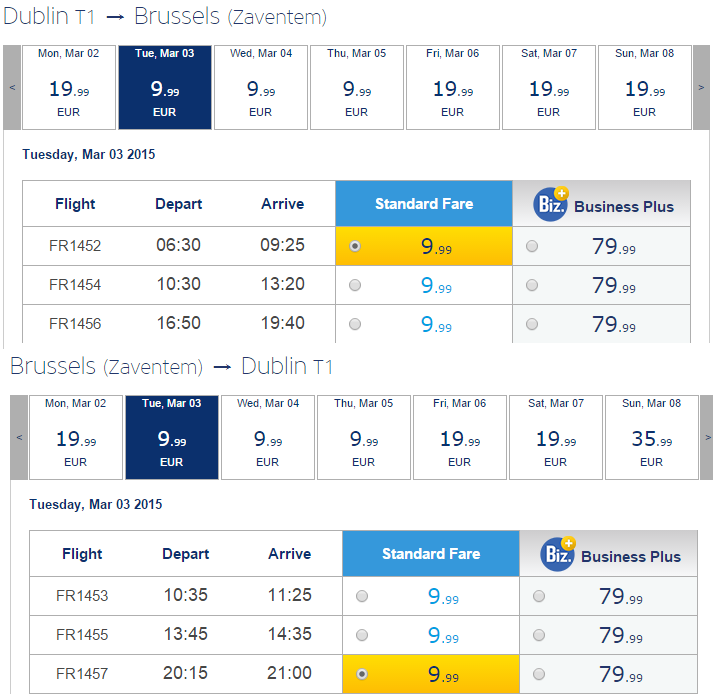Pick return date Thu, Mar 05
The height and width of the screenshot is (696, 713).
[364, 437]
